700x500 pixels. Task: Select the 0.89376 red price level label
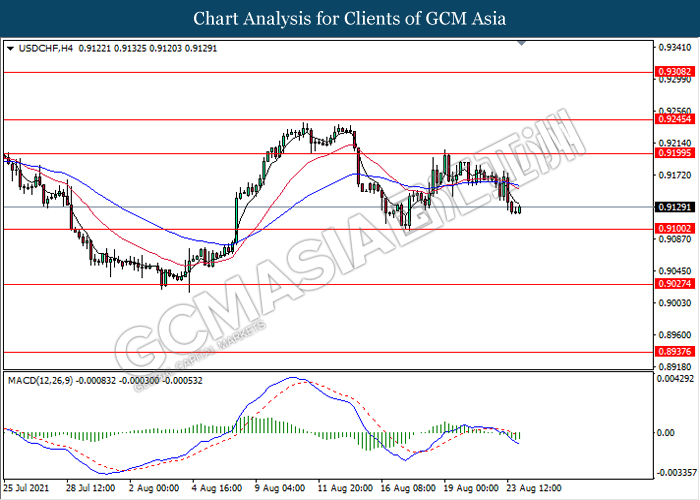point(675,351)
